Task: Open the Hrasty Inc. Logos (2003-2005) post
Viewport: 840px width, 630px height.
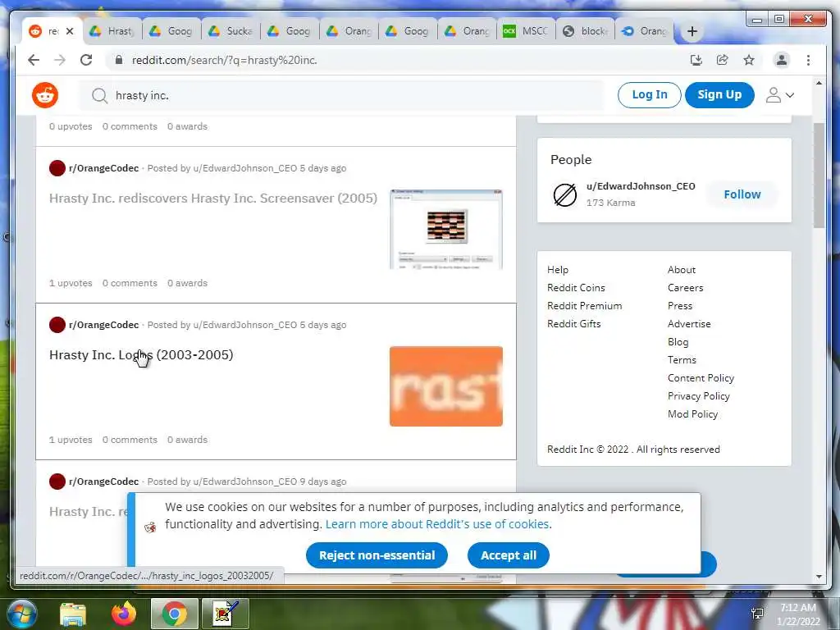Action: click(141, 355)
